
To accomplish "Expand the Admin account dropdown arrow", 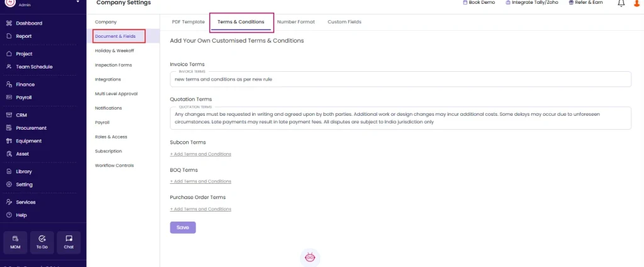I will pos(78,2).
